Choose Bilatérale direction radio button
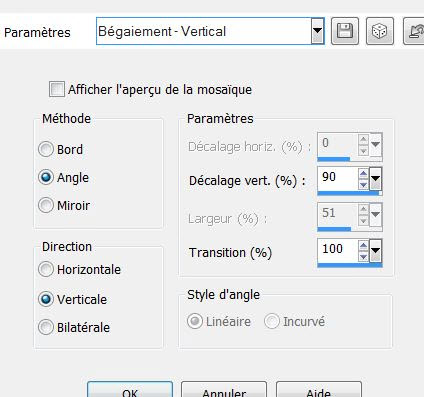 click(46, 327)
